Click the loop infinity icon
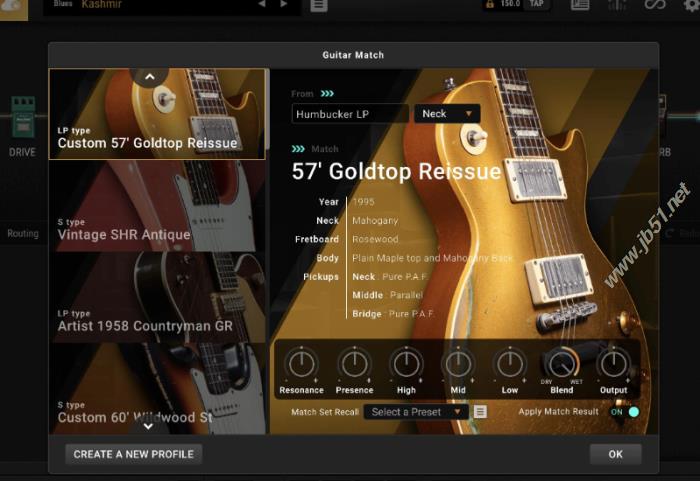Viewport: 700px width, 481px height. coord(655,5)
